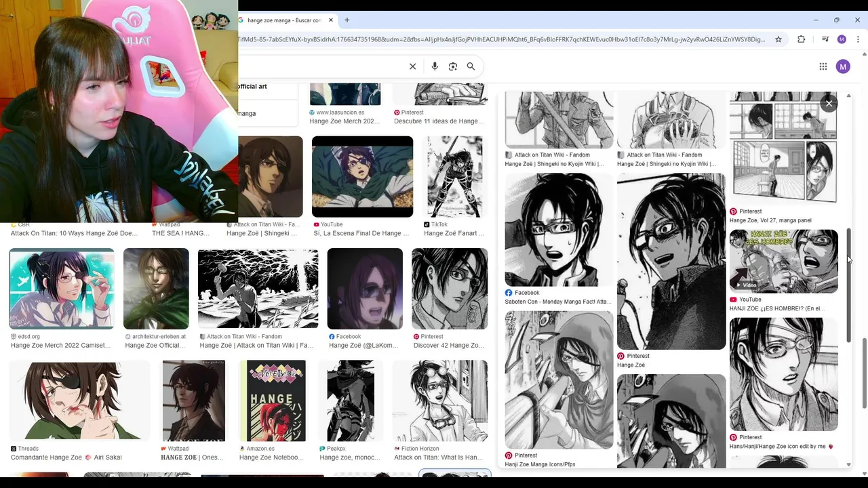Open 'Hange Zoe, Vol 27, manga panel' caption
The width and height of the screenshot is (868, 488).
[x=770, y=220]
